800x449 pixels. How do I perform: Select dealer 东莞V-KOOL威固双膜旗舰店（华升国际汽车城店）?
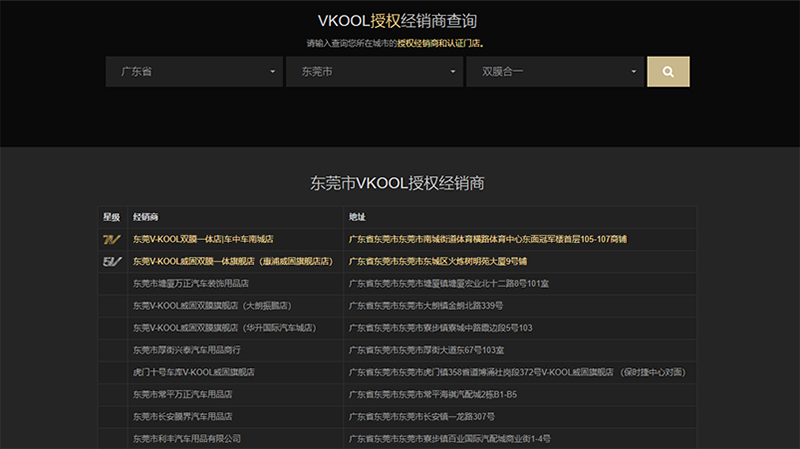(224, 328)
